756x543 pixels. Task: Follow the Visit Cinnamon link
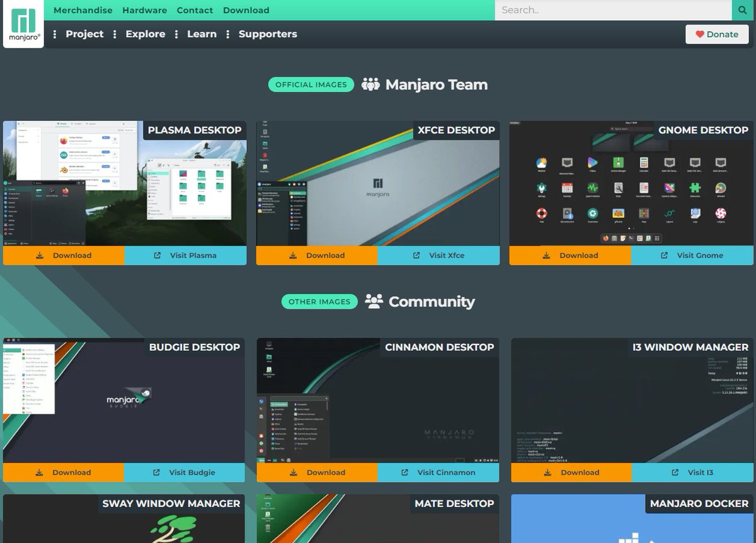pyautogui.click(x=438, y=472)
